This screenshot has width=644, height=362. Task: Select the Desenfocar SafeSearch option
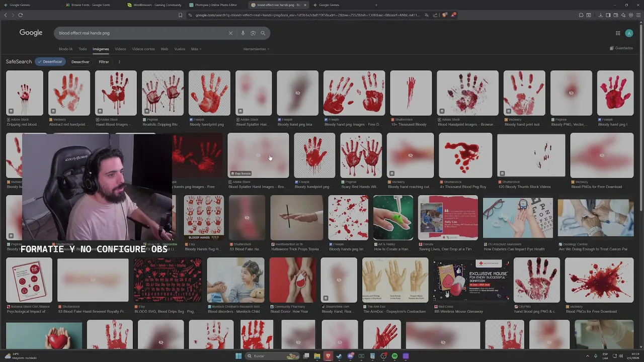point(49,62)
